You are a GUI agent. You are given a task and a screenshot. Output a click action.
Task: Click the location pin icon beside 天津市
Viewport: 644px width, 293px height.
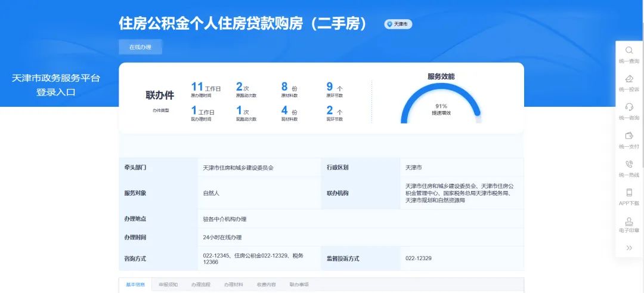click(390, 24)
